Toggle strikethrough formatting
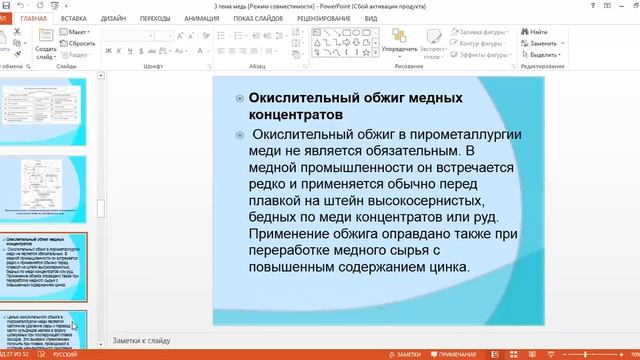This screenshot has width=640, height=360. point(152,51)
